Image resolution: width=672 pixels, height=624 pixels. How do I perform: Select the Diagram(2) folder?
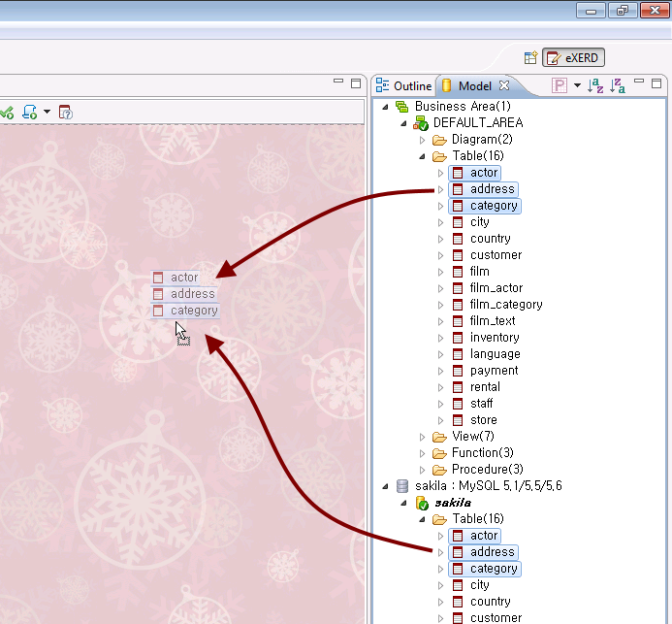point(472,140)
